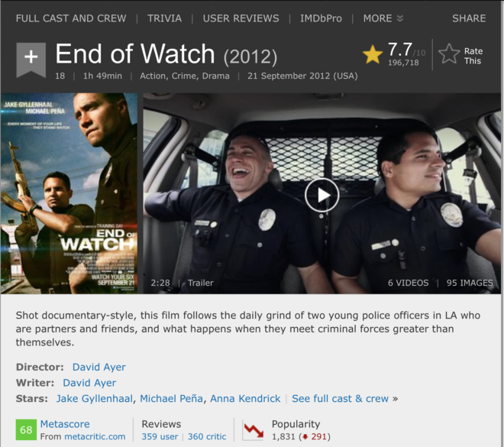The image size is (504, 447).
Task: Click the SHARE button
Action: click(x=469, y=18)
